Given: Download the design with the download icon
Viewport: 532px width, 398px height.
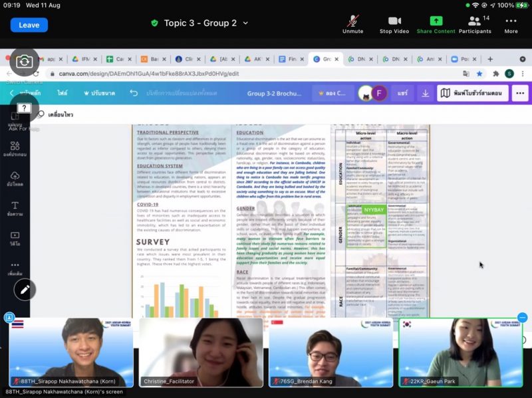Looking at the screenshot, I should (x=425, y=94).
